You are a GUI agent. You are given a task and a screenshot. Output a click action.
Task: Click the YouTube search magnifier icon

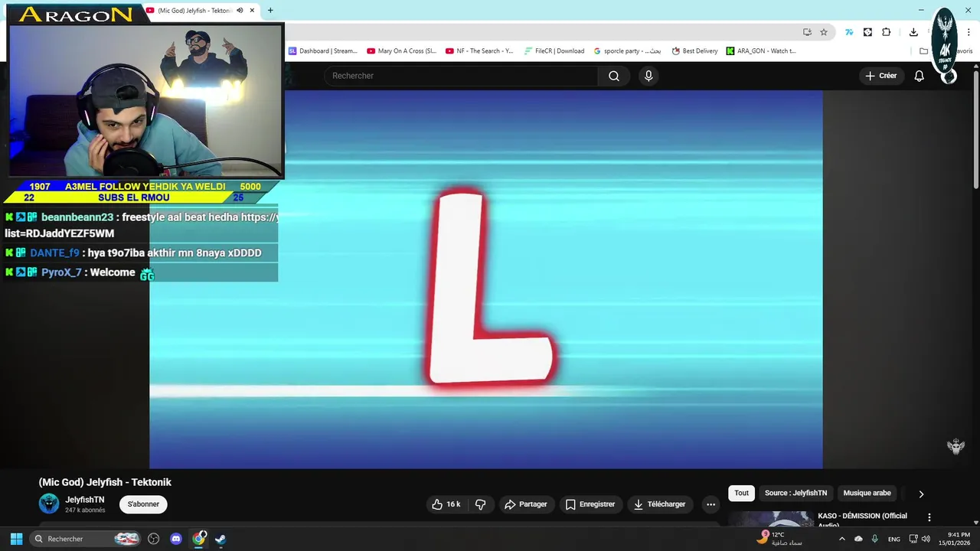[614, 76]
